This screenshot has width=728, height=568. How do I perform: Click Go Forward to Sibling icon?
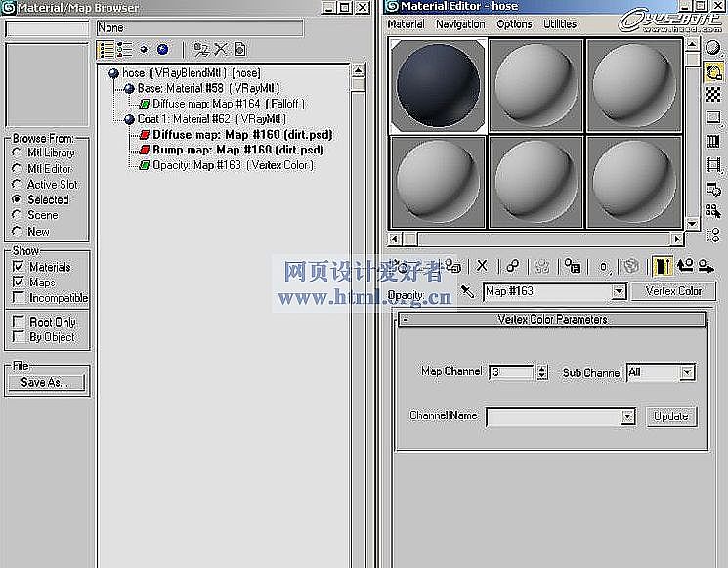point(706,266)
